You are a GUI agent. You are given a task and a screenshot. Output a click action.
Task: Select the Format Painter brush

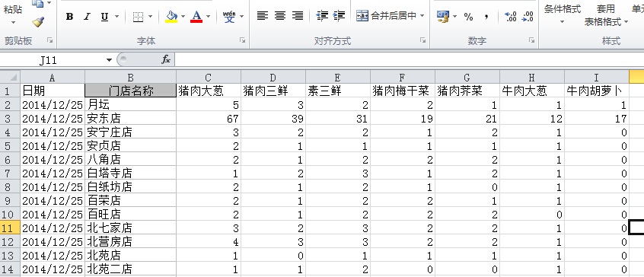(x=38, y=21)
